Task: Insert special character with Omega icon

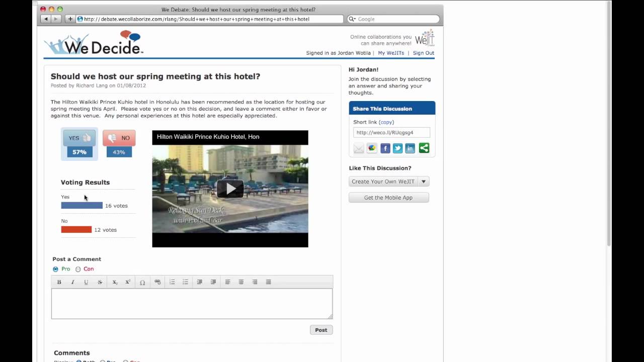Action: tap(142, 282)
